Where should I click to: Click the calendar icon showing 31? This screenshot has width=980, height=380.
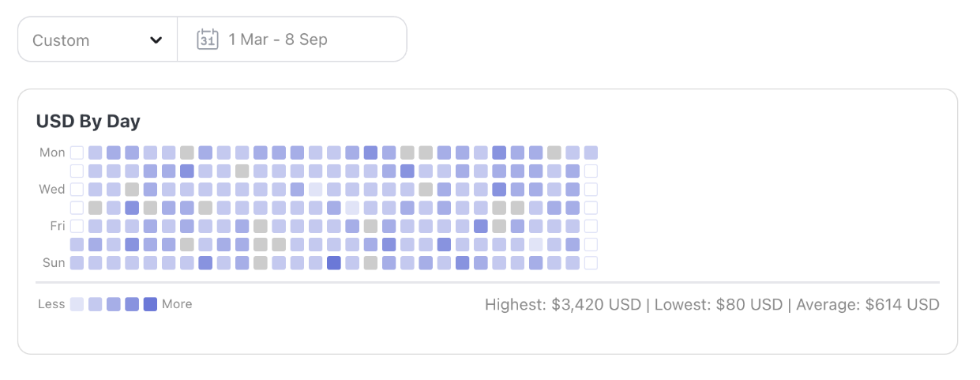click(x=207, y=40)
